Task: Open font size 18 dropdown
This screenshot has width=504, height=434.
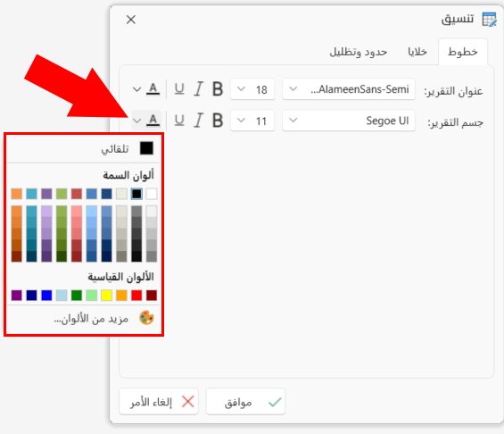Action: (x=252, y=89)
